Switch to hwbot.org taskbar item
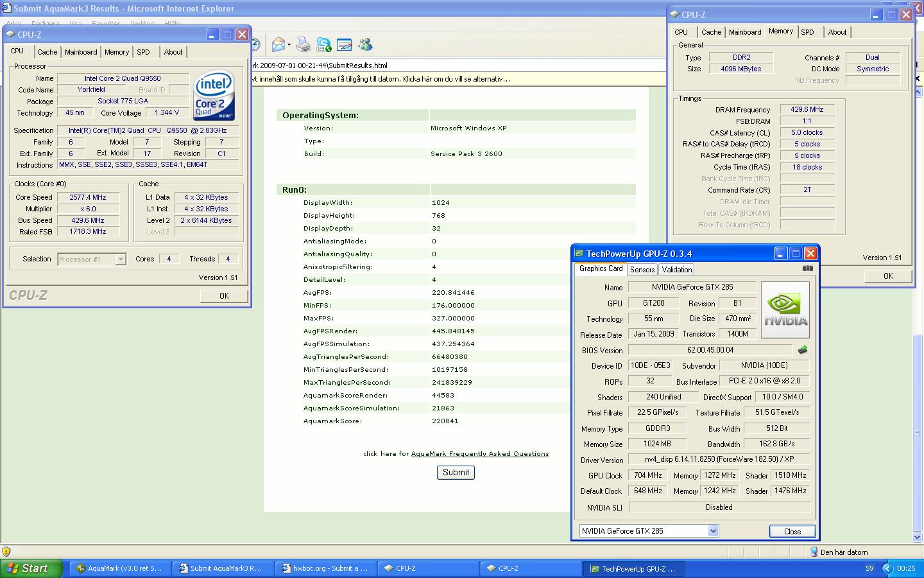Screen dimensions: 924x578 click(x=326, y=568)
